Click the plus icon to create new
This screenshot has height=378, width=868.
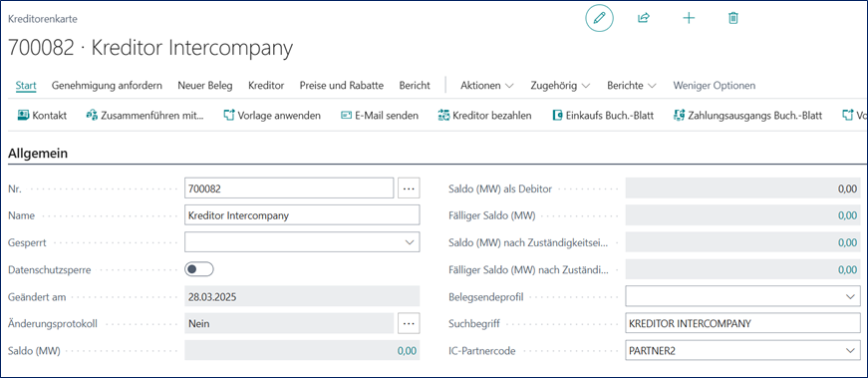pyautogui.click(x=689, y=18)
